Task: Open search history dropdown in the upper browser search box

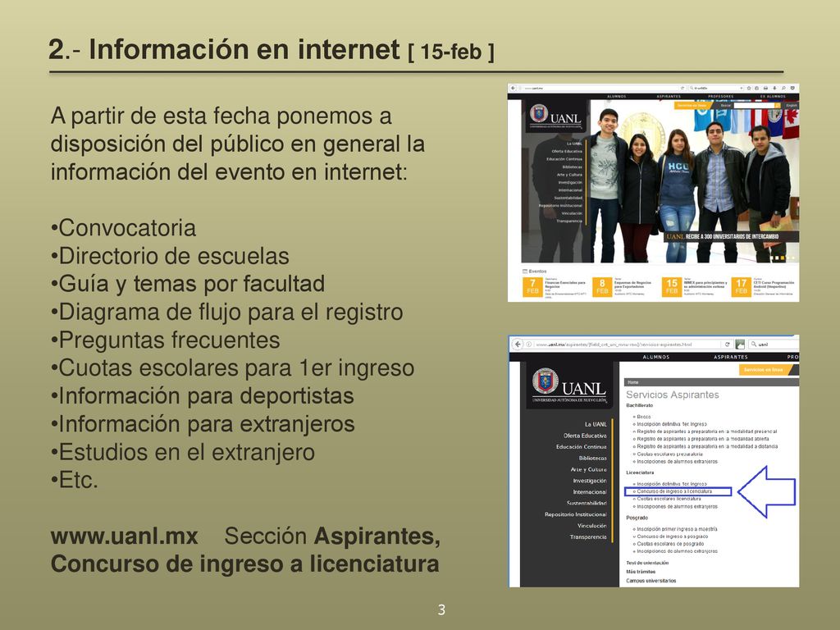Action: (742, 89)
